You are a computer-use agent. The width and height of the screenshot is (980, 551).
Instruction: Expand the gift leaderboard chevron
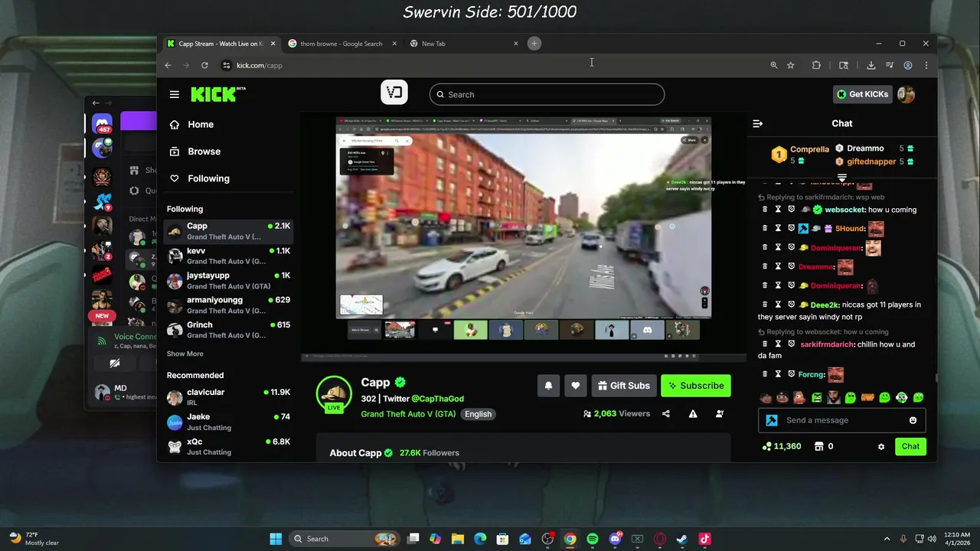pos(842,178)
